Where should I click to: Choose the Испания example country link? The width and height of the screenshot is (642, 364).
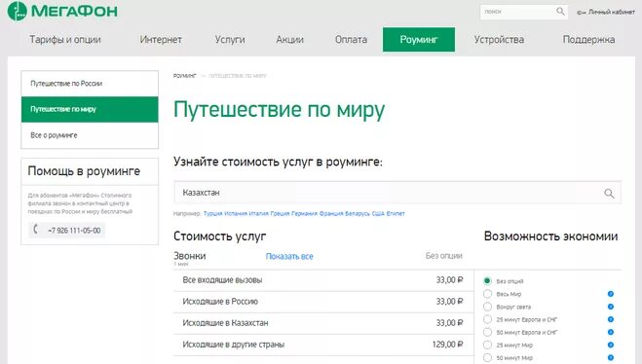[236, 213]
